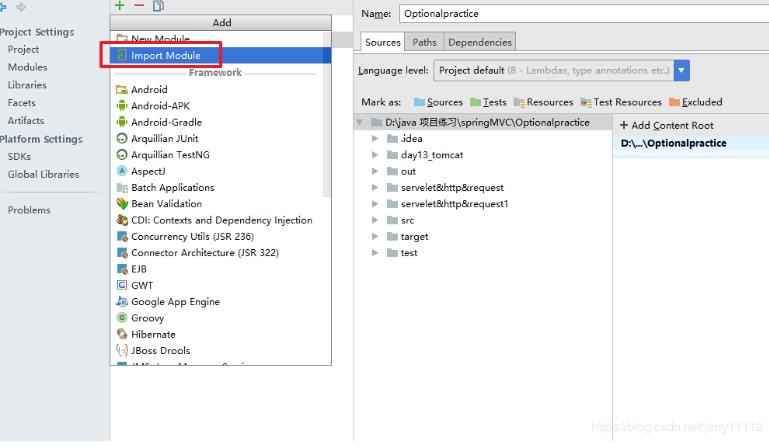The height and width of the screenshot is (447, 769).
Task: Mark folder as Test Resources
Action: coord(621,102)
